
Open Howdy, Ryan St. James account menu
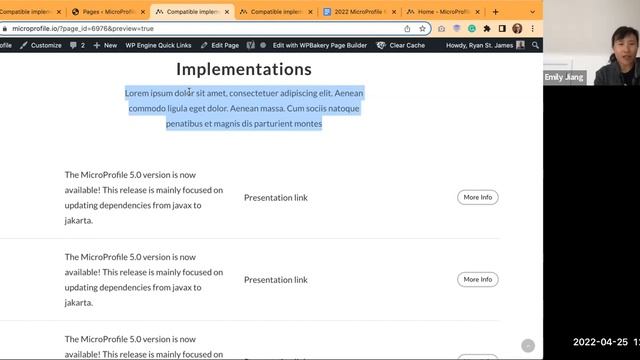click(485, 45)
